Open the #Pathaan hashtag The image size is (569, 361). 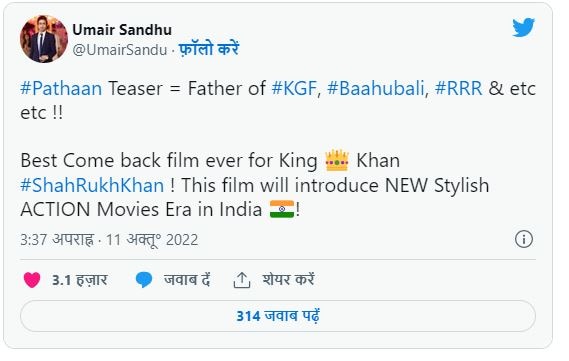click(x=61, y=89)
